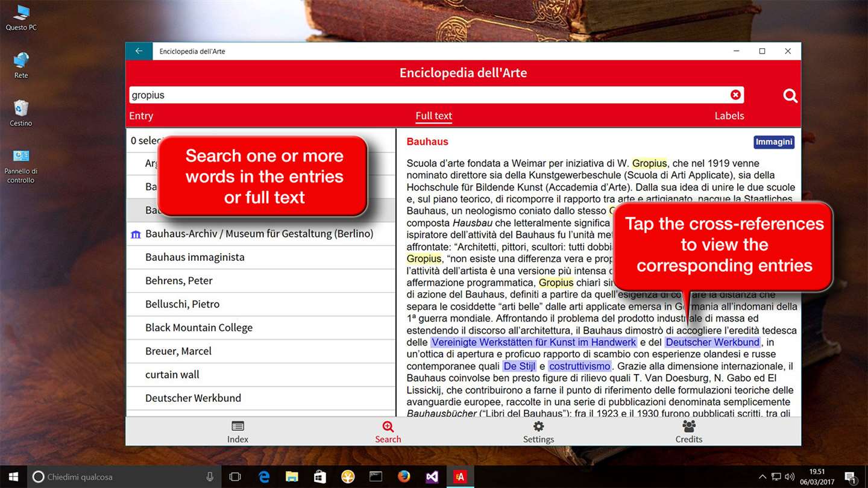This screenshot has width=868, height=488.
Task: Open the Visual Studio taskbar icon
Action: click(x=432, y=477)
